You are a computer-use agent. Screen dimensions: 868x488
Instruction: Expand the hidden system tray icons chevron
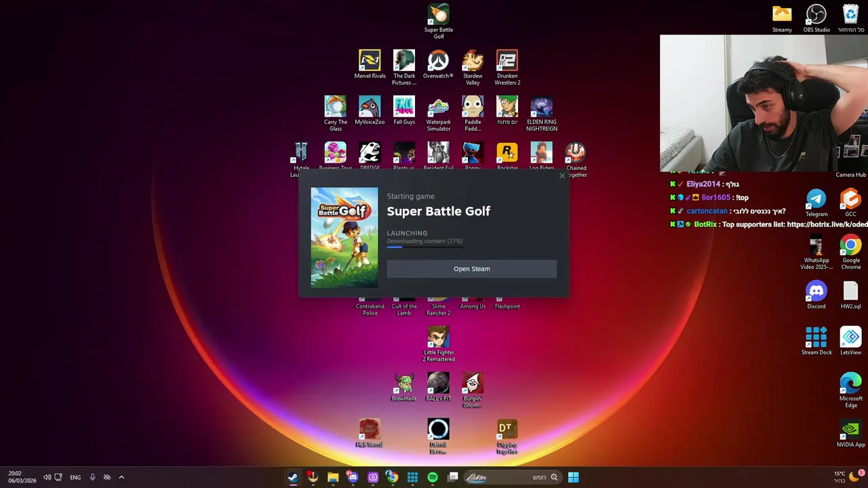[121, 477]
